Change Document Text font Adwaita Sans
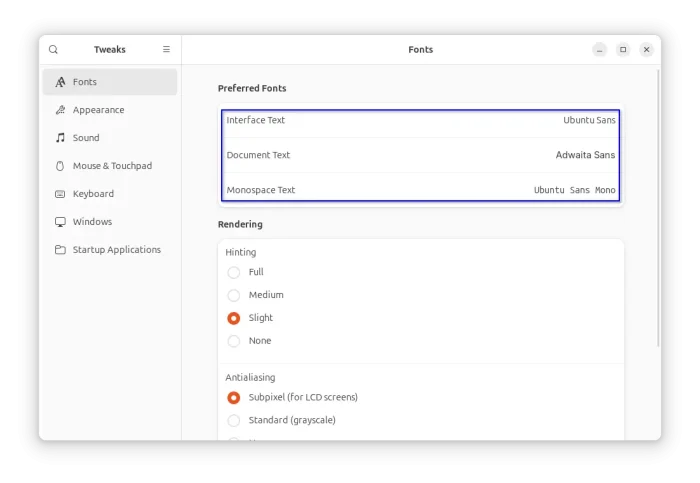Viewport: 700px width, 483px height. pyautogui.click(x=585, y=155)
